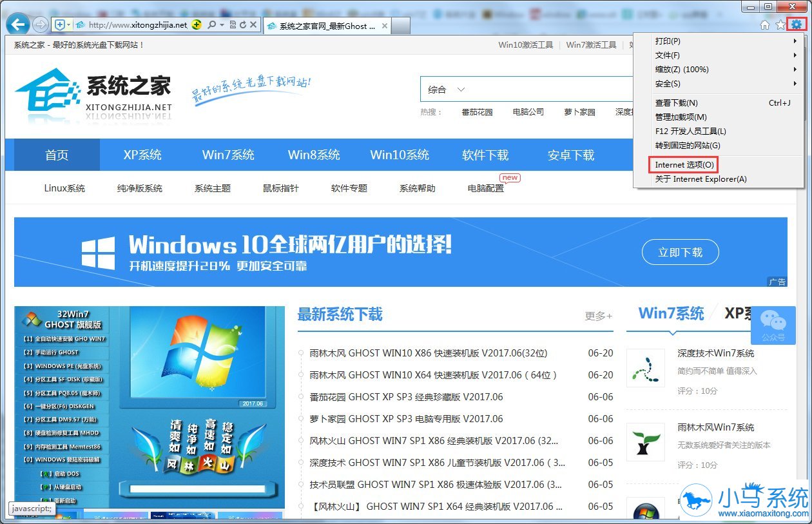
Task: Click the address bar URL field
Action: tap(137, 24)
